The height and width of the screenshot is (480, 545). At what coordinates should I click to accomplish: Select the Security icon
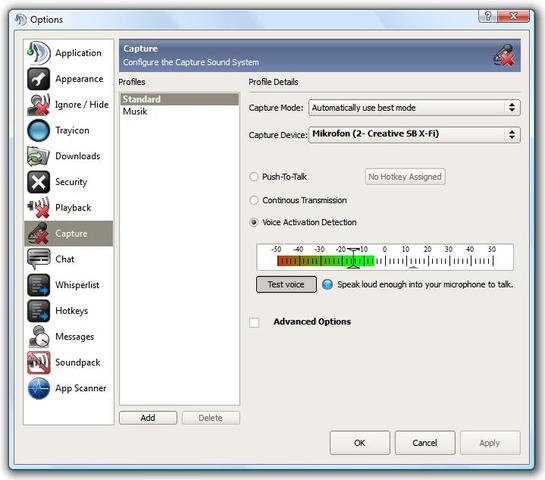[x=39, y=182]
